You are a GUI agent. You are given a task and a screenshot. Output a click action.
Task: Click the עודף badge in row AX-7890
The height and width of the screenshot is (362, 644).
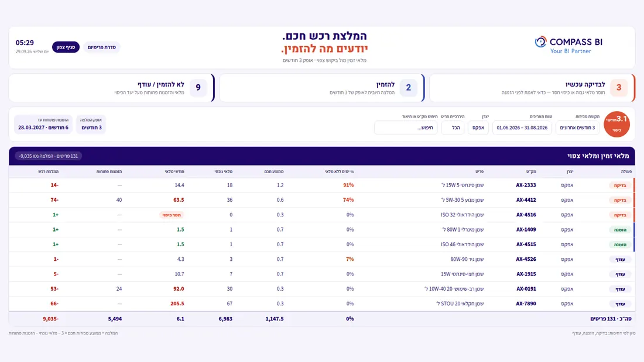pos(620,304)
